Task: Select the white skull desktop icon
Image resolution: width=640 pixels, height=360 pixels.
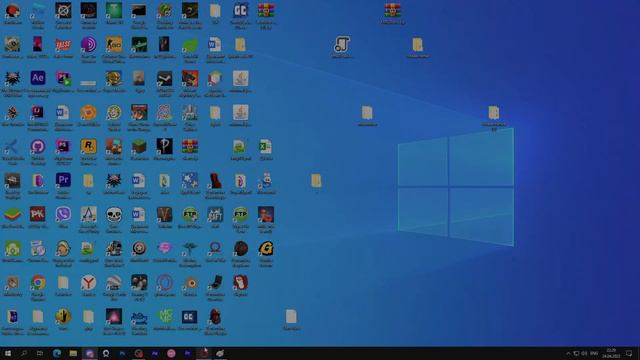Action: (113, 214)
